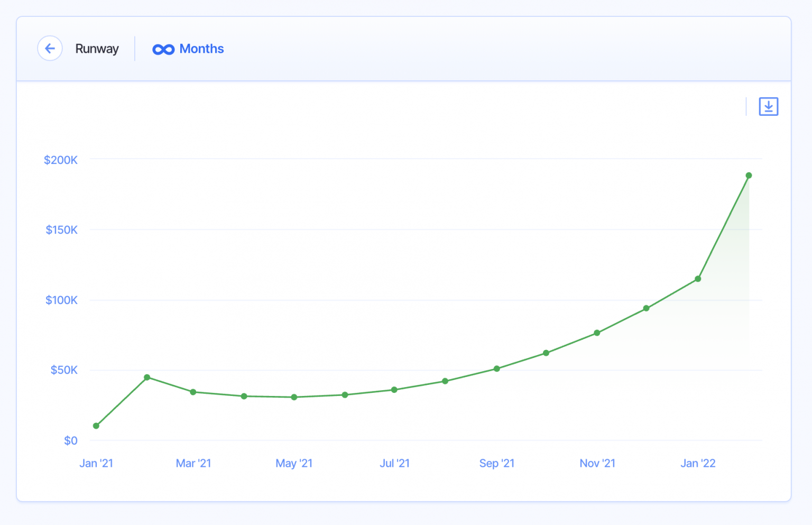This screenshot has height=525, width=812.
Task: Click the Months value text
Action: pyautogui.click(x=201, y=49)
